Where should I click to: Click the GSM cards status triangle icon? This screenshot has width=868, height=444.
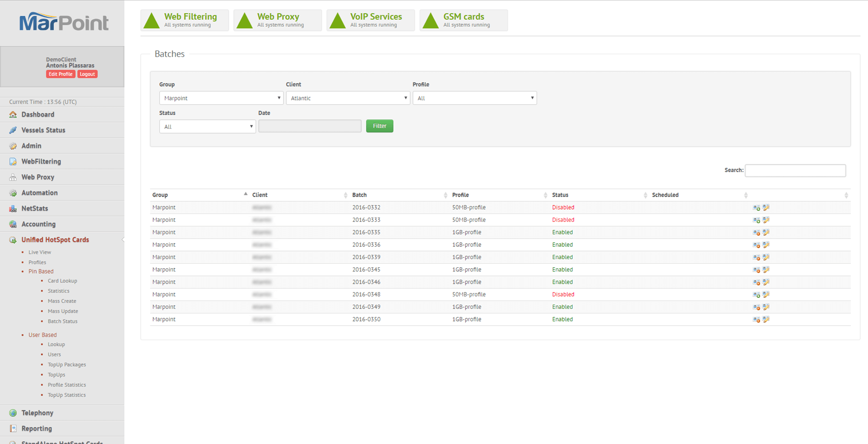431,20
